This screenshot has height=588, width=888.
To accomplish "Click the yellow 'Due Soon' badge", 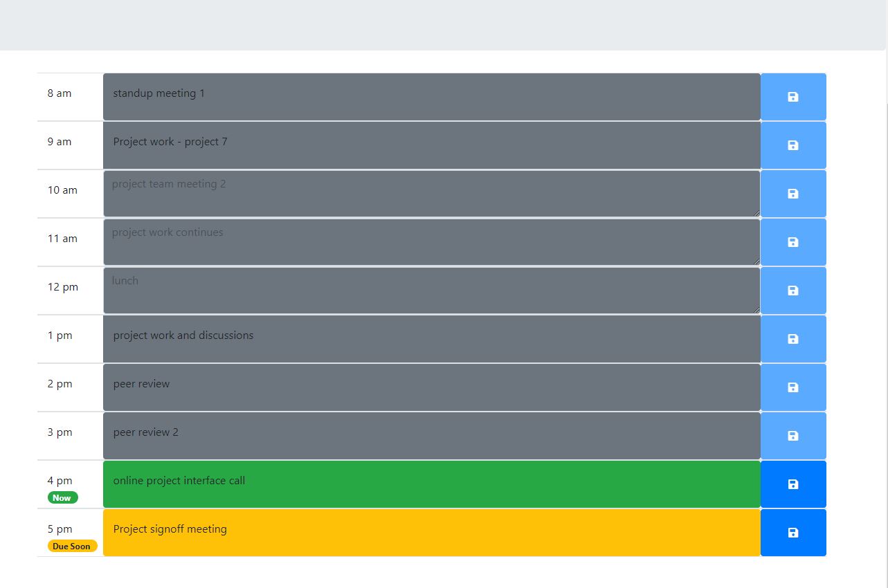I will (72, 546).
